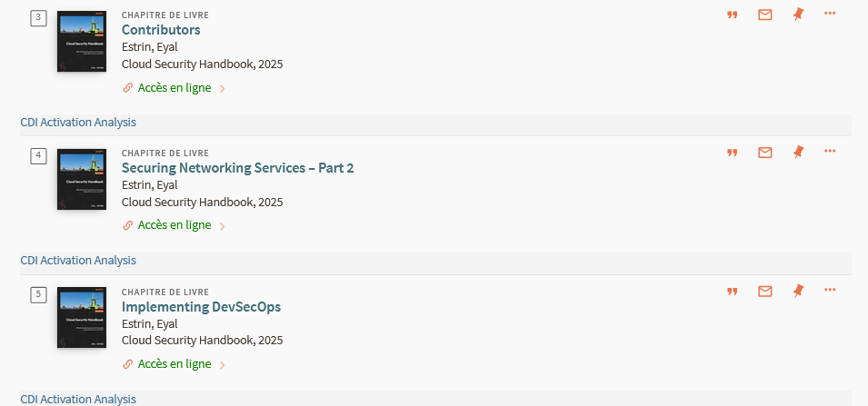
Task: Cite the Implementing DevSecOps chapter
Action: pyautogui.click(x=733, y=292)
